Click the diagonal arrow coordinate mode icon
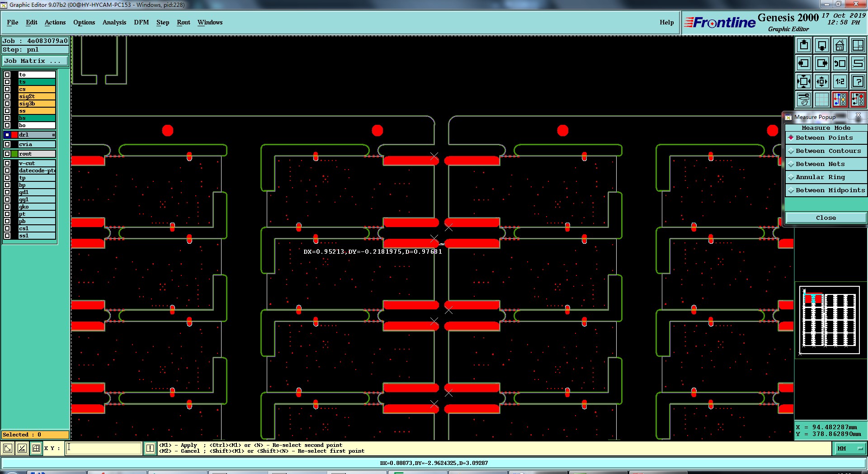The image size is (868, 474). 8,448
